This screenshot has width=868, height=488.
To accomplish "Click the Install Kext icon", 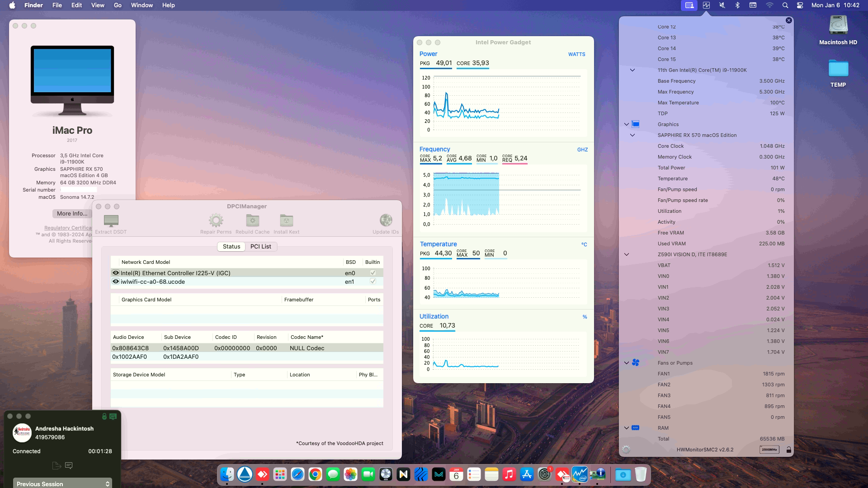I will (x=286, y=221).
